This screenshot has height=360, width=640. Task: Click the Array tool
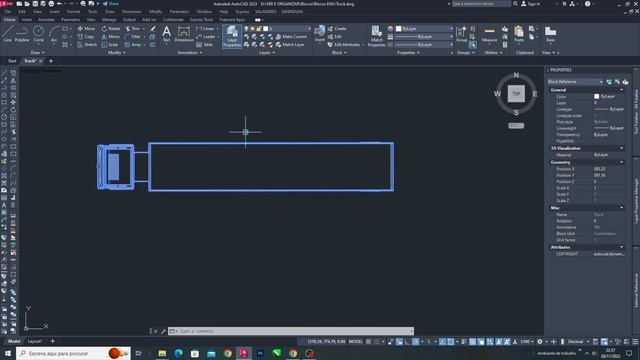[133, 44]
